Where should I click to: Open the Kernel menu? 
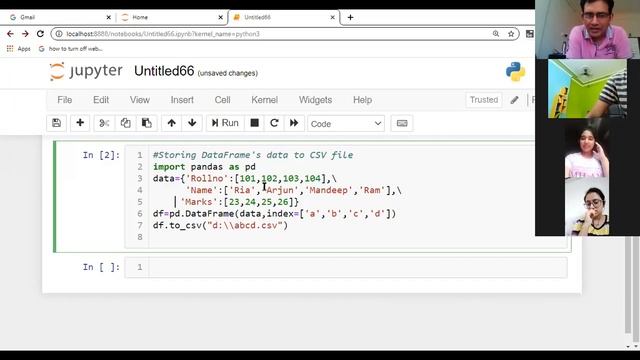coord(264,100)
